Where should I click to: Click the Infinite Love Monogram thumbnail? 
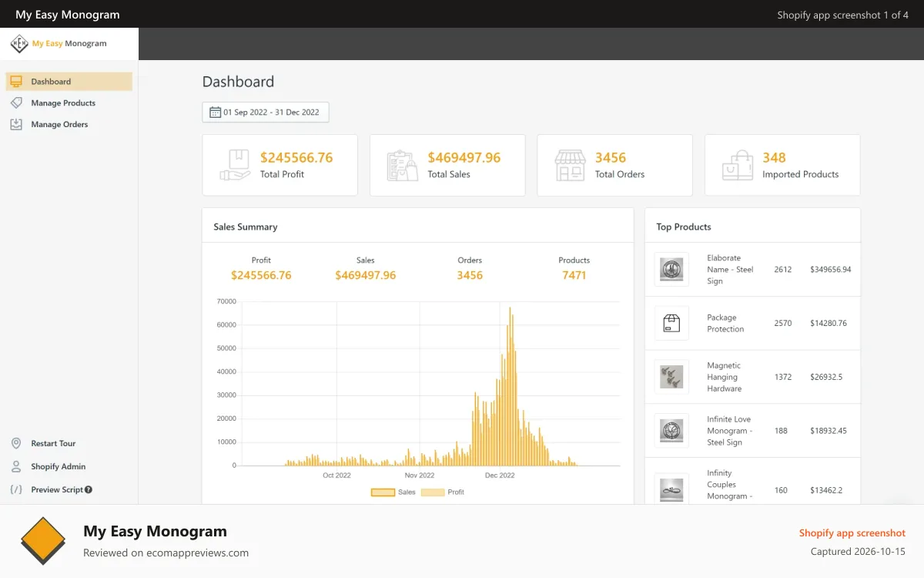click(x=671, y=431)
